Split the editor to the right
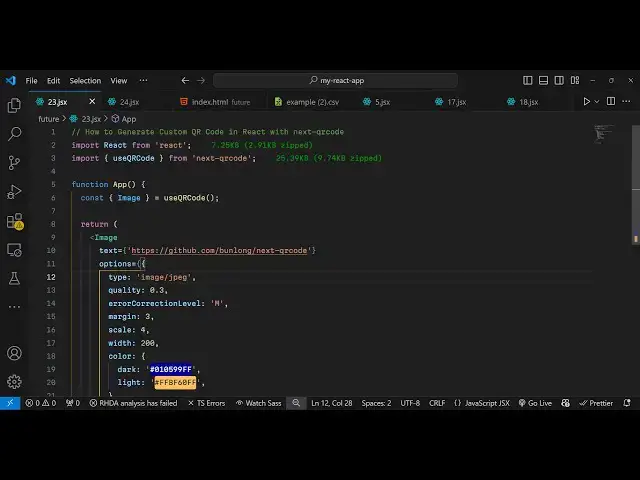The height and width of the screenshot is (480, 640). (611, 101)
